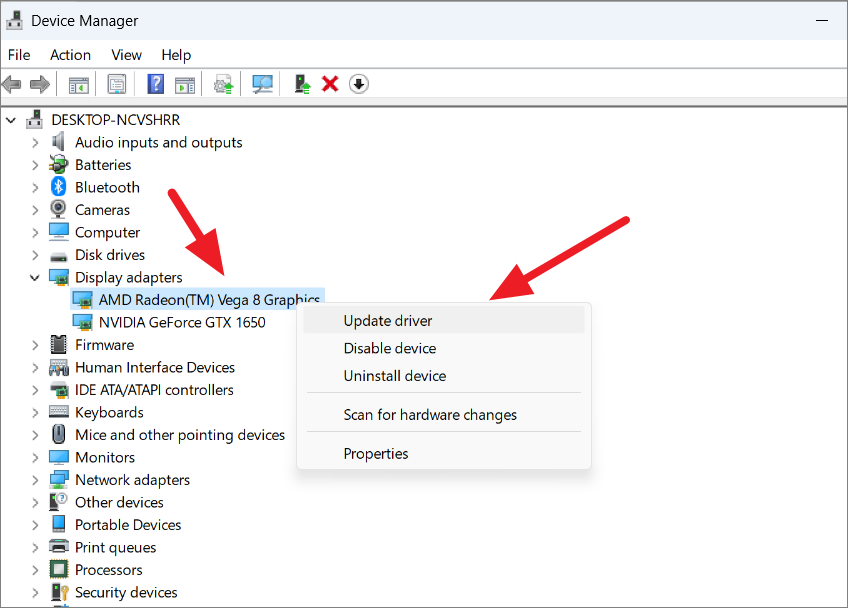The height and width of the screenshot is (608, 848).
Task: Click the Enable device toolbar icon
Action: pos(302,84)
